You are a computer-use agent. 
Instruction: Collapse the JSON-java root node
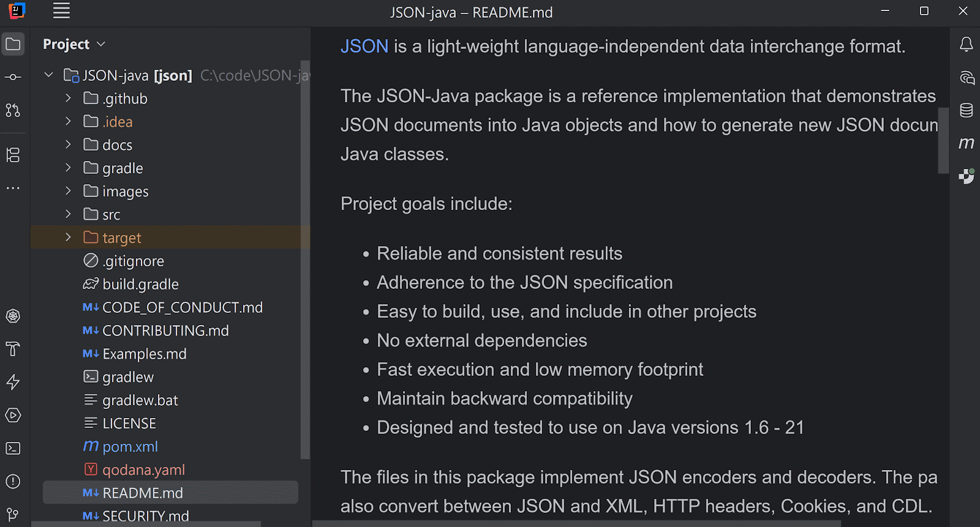[49, 75]
